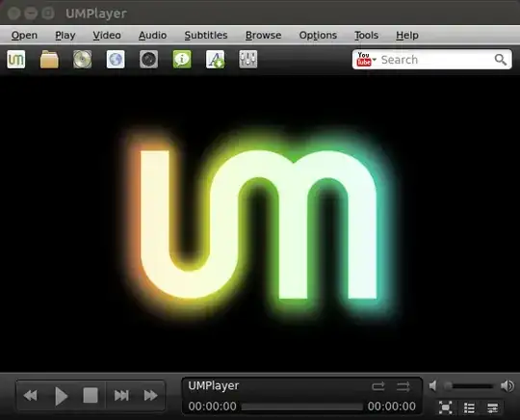Screen dimensions: 520x420
Task: Click the UMPlayer title in status display
Action: coord(214,386)
